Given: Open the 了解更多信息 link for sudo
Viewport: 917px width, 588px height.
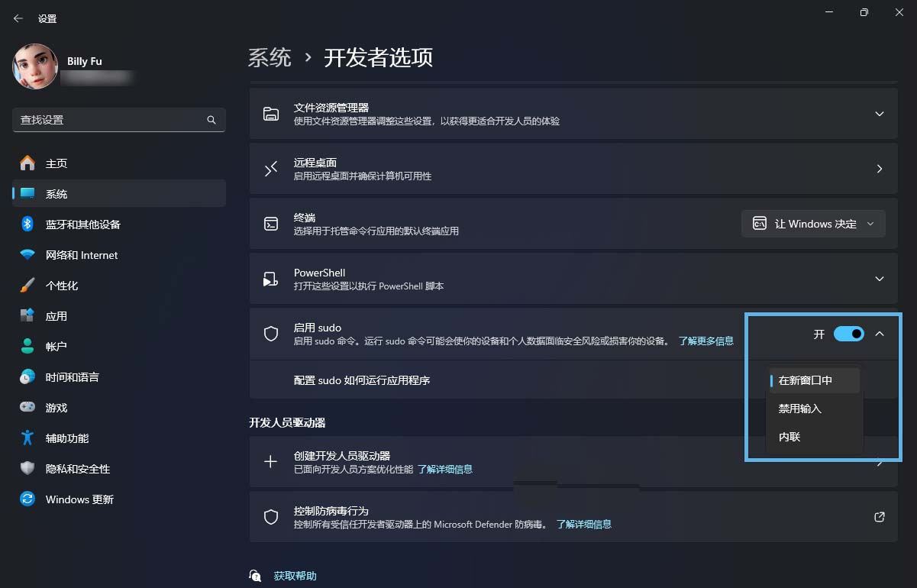Looking at the screenshot, I should click(706, 341).
